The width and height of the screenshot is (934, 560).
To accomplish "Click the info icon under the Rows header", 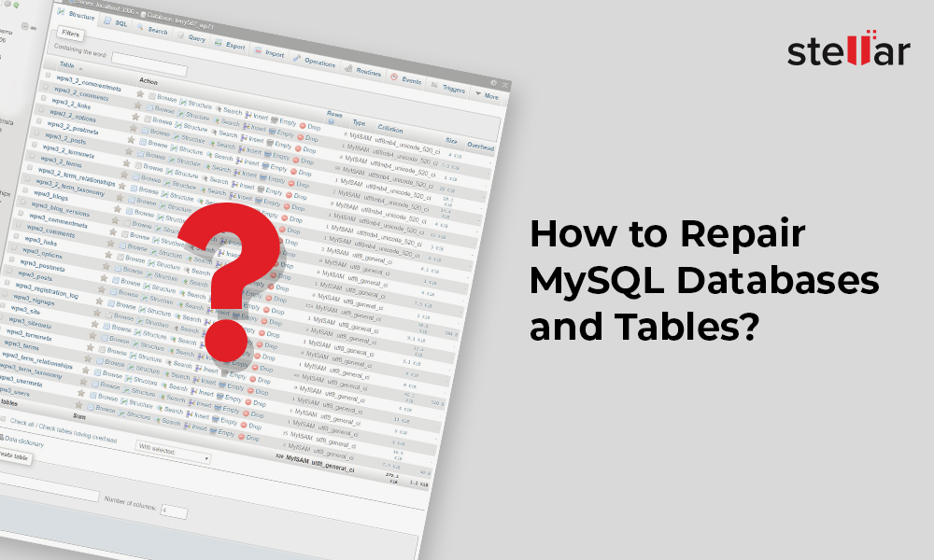I will coord(332,121).
